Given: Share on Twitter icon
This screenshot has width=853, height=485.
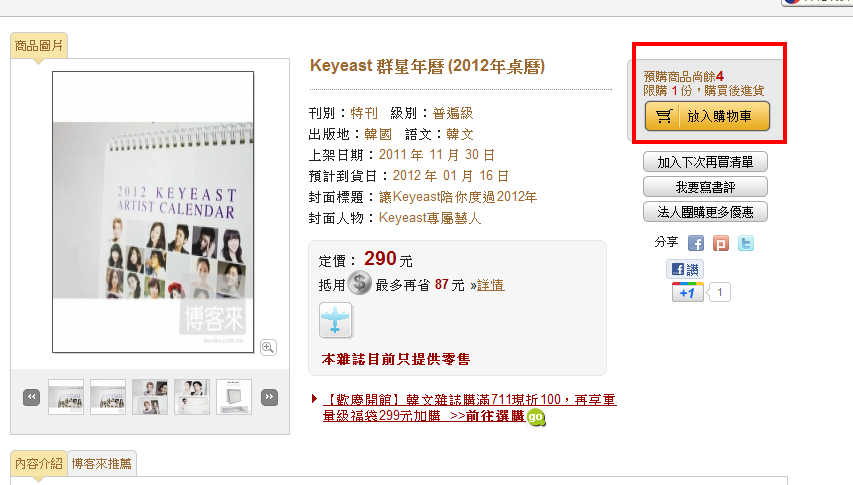Looking at the screenshot, I should pos(746,243).
